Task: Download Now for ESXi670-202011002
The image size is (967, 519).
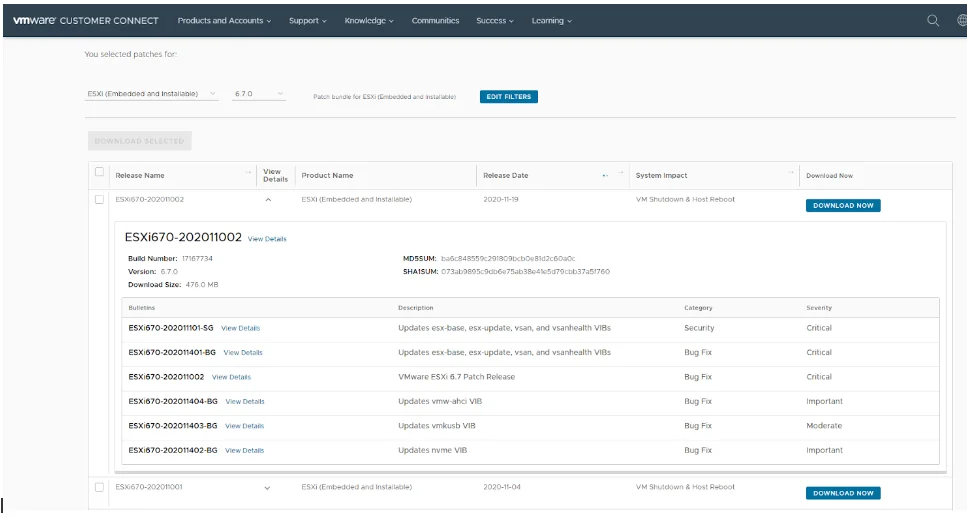Action: click(x=843, y=205)
